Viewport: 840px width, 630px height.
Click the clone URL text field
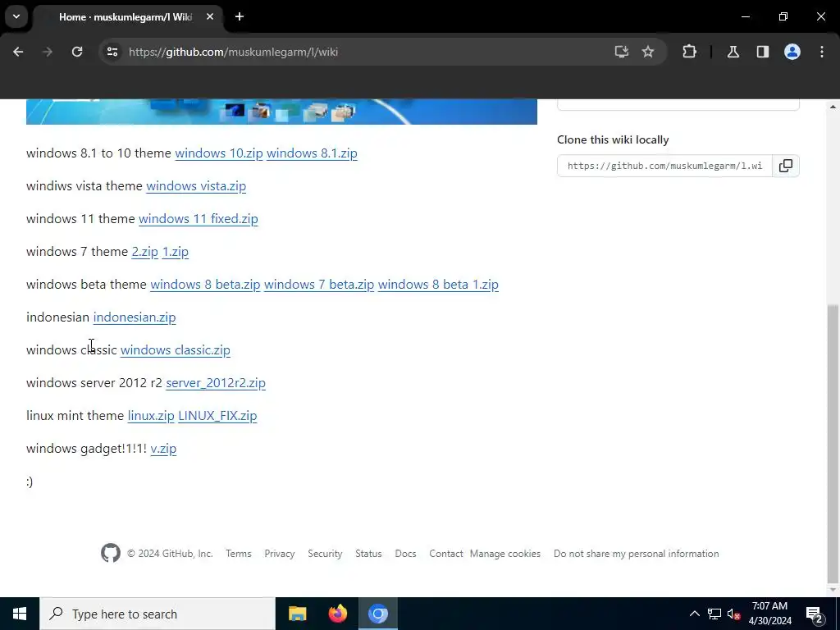click(x=664, y=166)
